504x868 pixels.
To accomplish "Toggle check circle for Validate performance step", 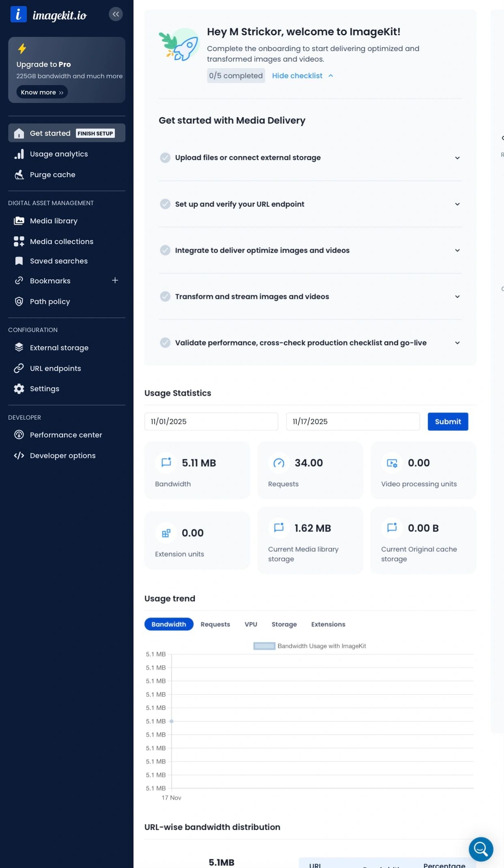I will tap(165, 343).
